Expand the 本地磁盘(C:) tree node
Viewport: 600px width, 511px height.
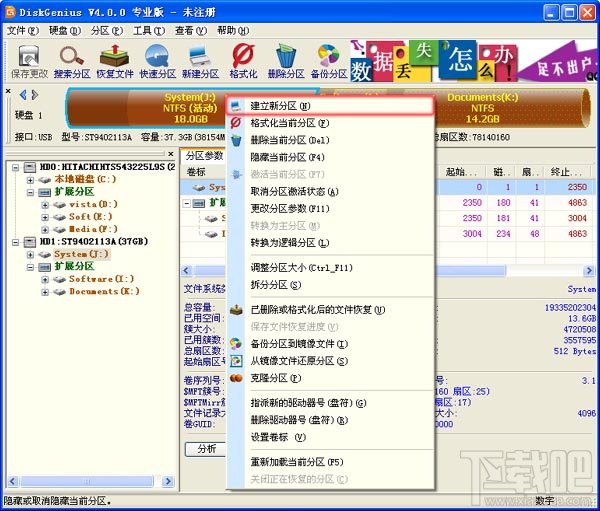click(x=30, y=180)
